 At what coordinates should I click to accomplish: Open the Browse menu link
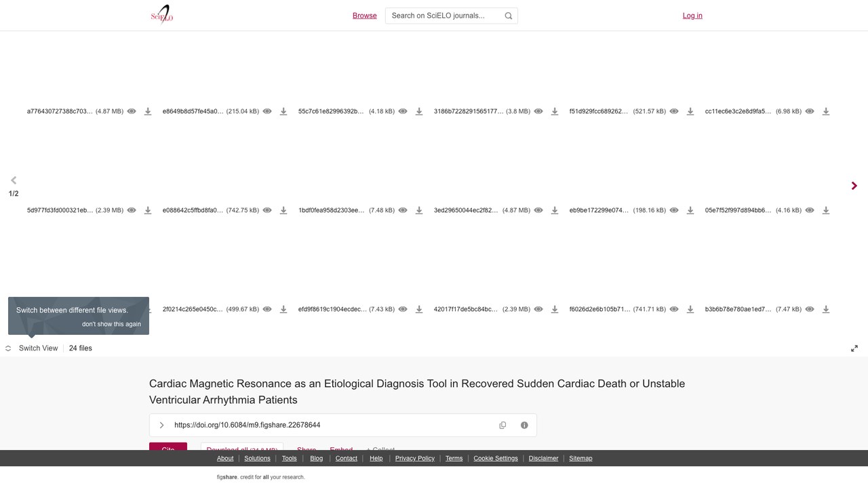365,16
